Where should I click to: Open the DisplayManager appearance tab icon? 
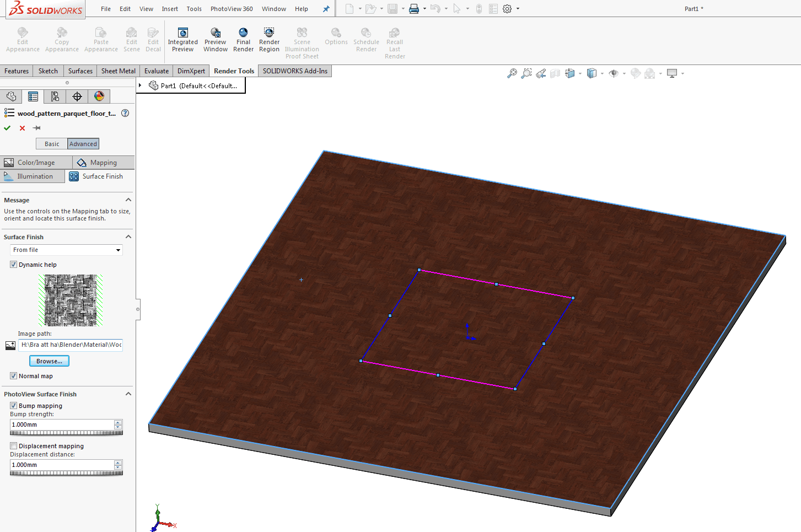99,96
